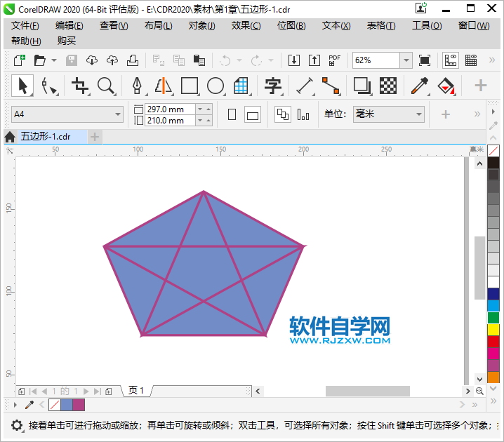The width and height of the screenshot is (504, 442).
Task: Select the Shape edit tool
Action: click(50, 86)
